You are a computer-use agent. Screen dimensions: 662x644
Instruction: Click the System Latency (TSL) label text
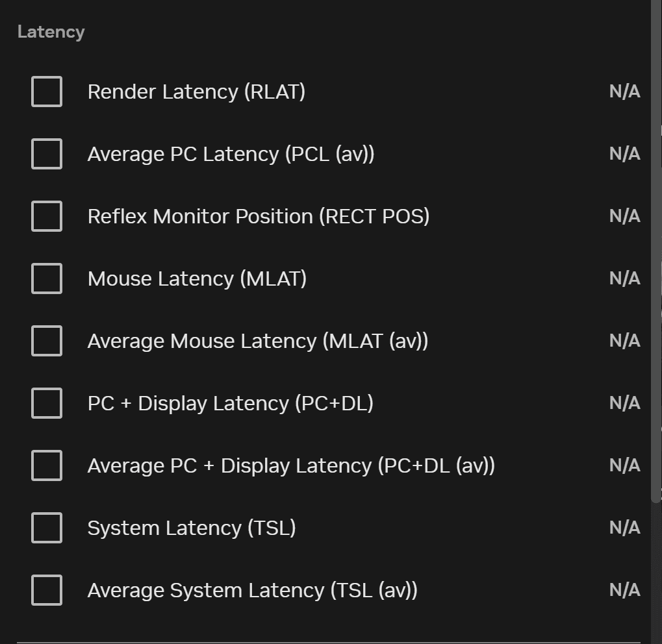[192, 528]
